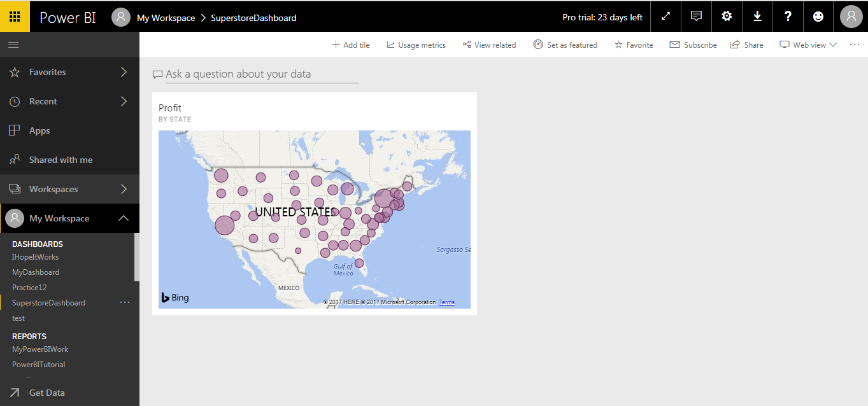Image resolution: width=868 pixels, height=406 pixels.
Task: Select My Workspace in the navigation pane
Action: click(x=69, y=219)
